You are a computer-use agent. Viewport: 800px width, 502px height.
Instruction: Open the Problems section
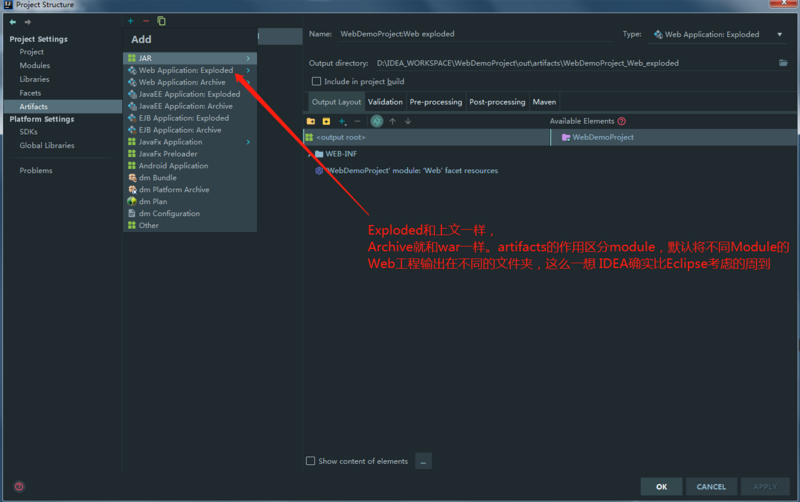[x=36, y=170]
